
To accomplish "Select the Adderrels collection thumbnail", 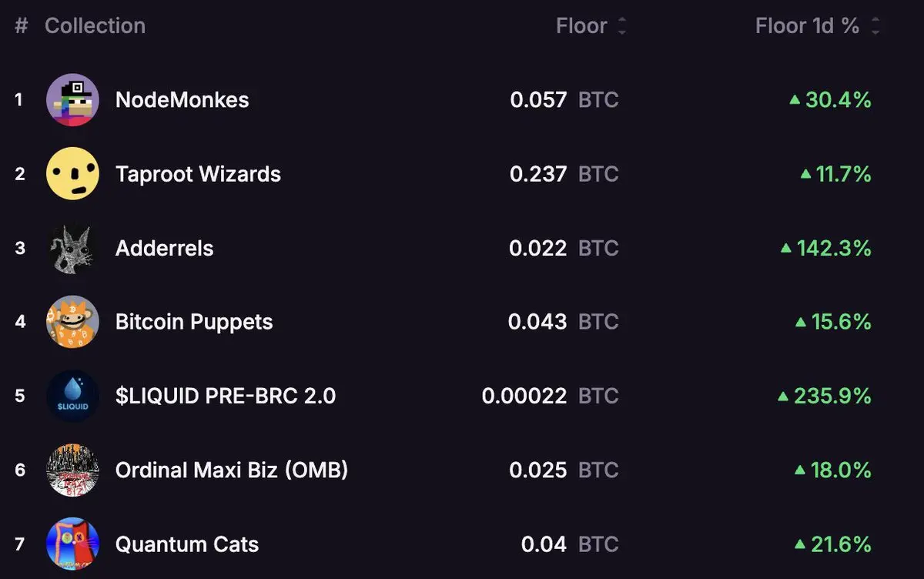I will pyautogui.click(x=72, y=248).
